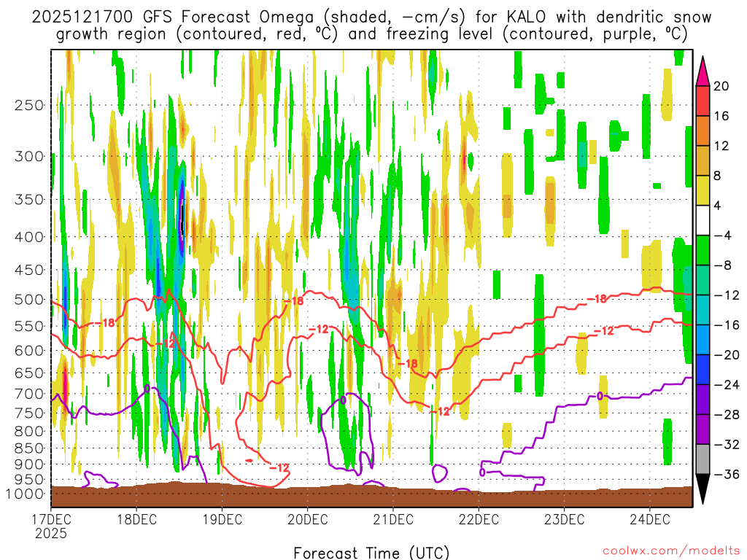Click the 550 pressure level label
This screenshot has height=560, width=747.
click(29, 326)
